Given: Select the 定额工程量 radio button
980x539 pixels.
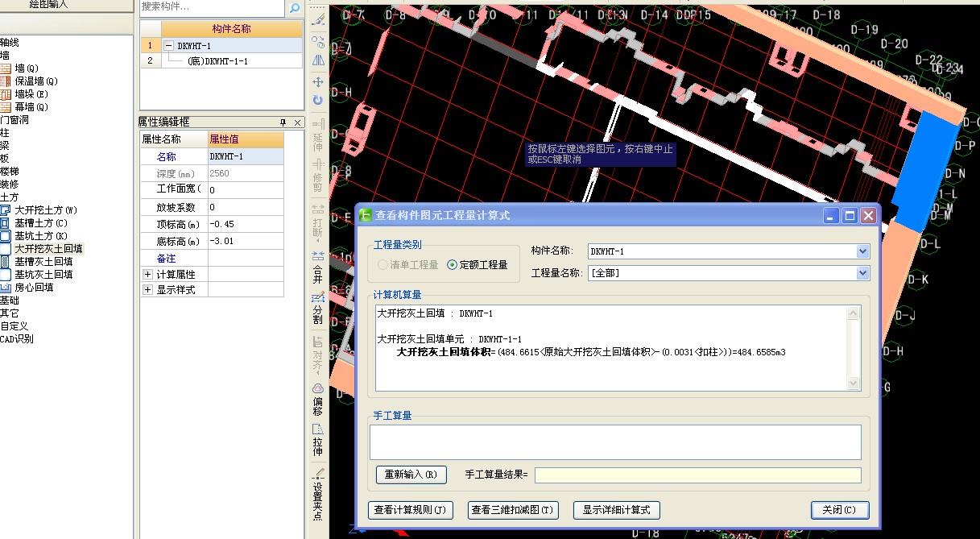Looking at the screenshot, I should [452, 264].
